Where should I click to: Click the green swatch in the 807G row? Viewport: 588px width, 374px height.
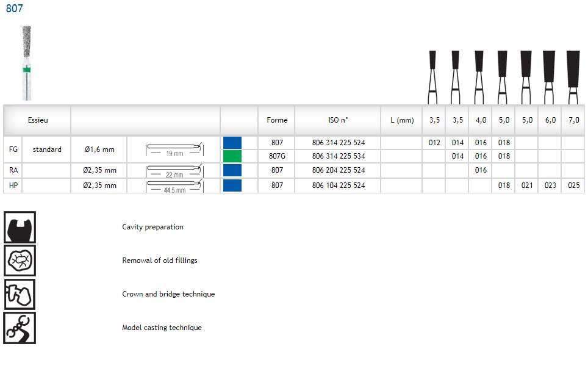click(x=232, y=156)
